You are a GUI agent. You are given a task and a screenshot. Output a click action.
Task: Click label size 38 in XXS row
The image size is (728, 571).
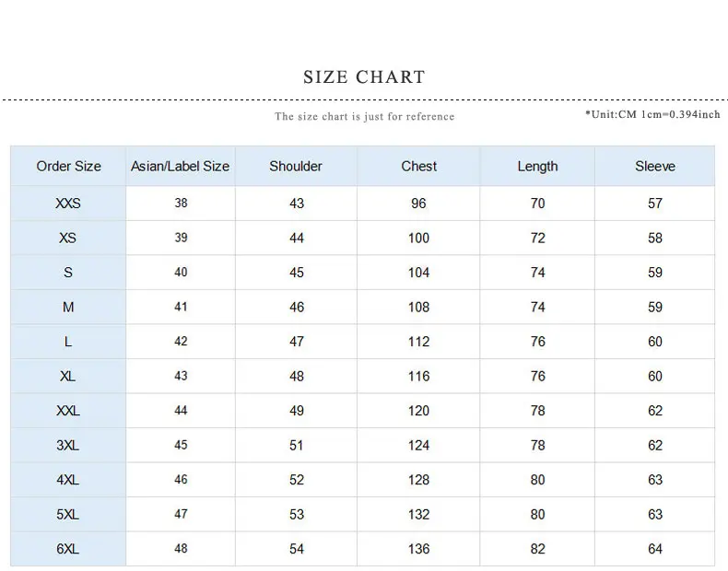coord(181,203)
